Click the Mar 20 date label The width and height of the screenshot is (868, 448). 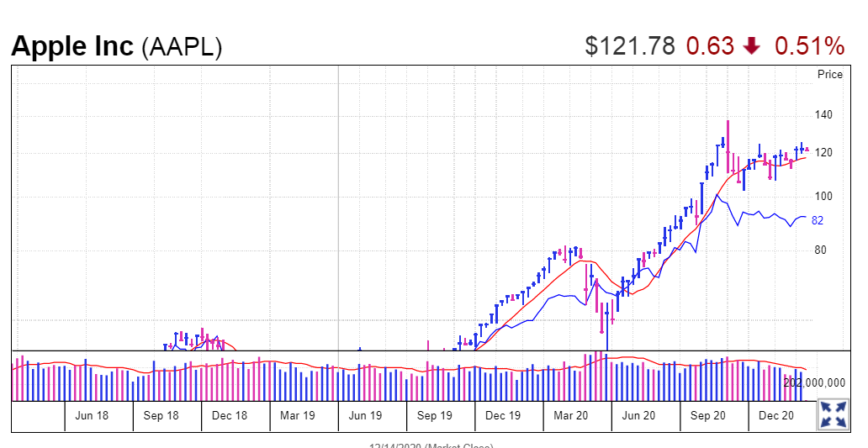click(x=571, y=415)
